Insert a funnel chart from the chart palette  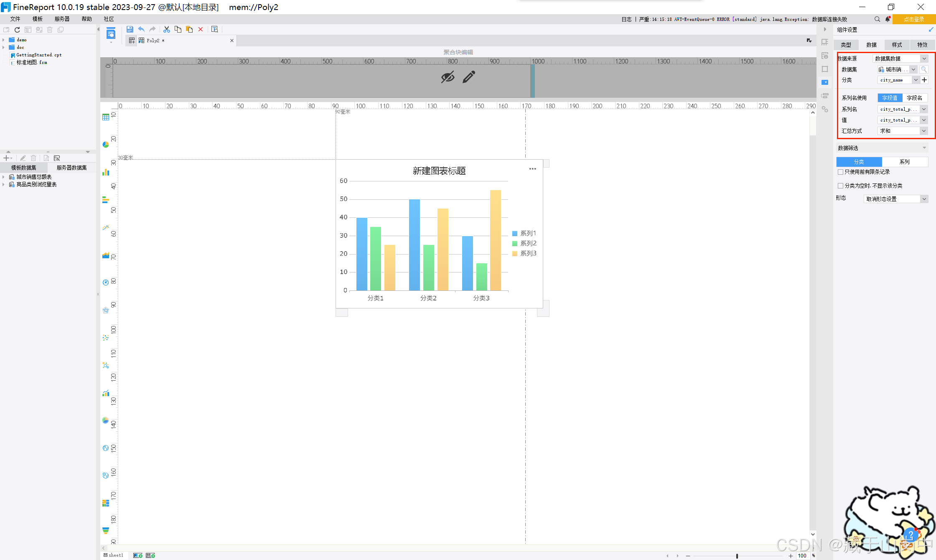point(106,530)
